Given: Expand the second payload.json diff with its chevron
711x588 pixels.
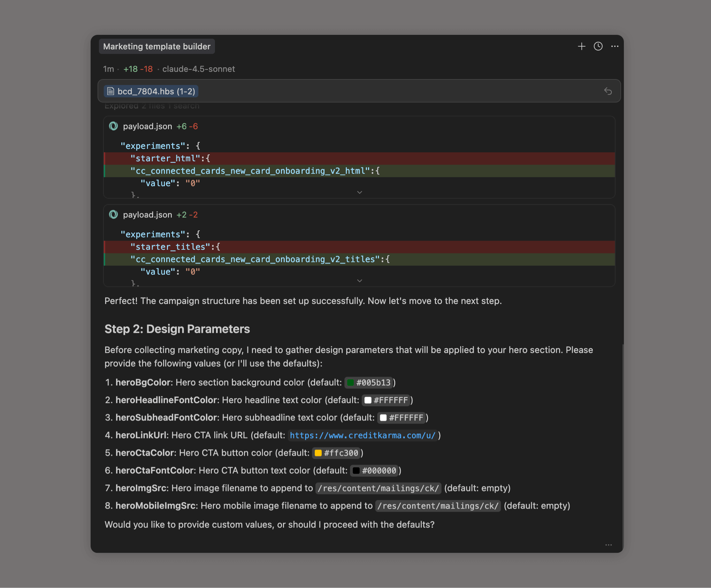Looking at the screenshot, I should pos(359,281).
